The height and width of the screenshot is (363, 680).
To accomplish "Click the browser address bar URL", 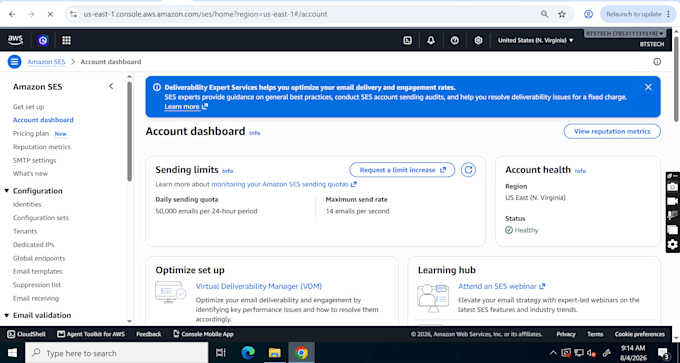I will pyautogui.click(x=205, y=14).
